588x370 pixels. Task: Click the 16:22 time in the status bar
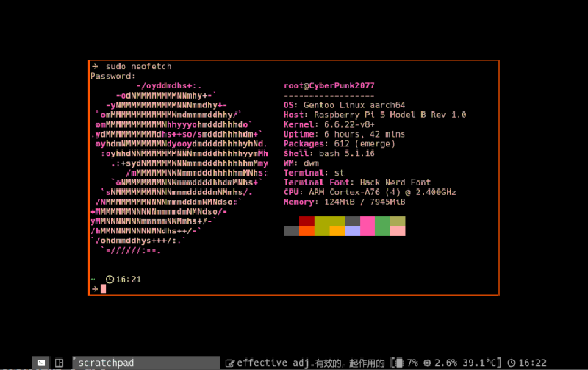[532, 363]
